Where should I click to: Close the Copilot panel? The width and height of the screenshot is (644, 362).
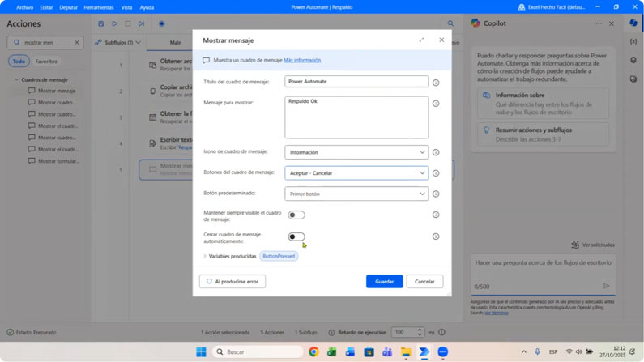coord(612,23)
